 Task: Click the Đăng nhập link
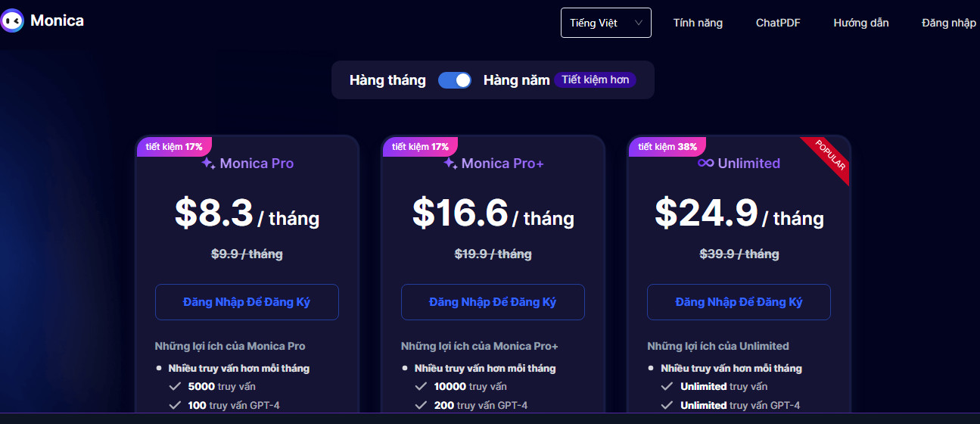pyautogui.click(x=949, y=23)
